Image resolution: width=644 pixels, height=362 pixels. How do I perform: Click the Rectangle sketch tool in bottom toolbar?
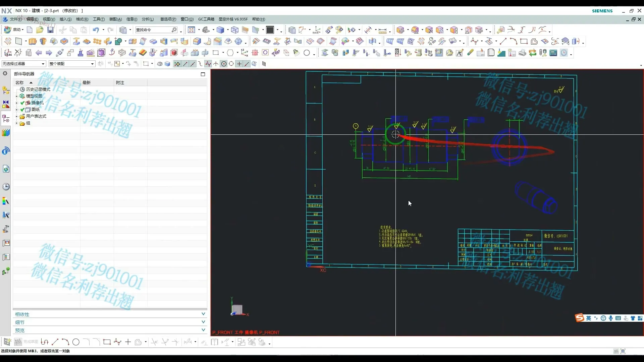pos(107,342)
